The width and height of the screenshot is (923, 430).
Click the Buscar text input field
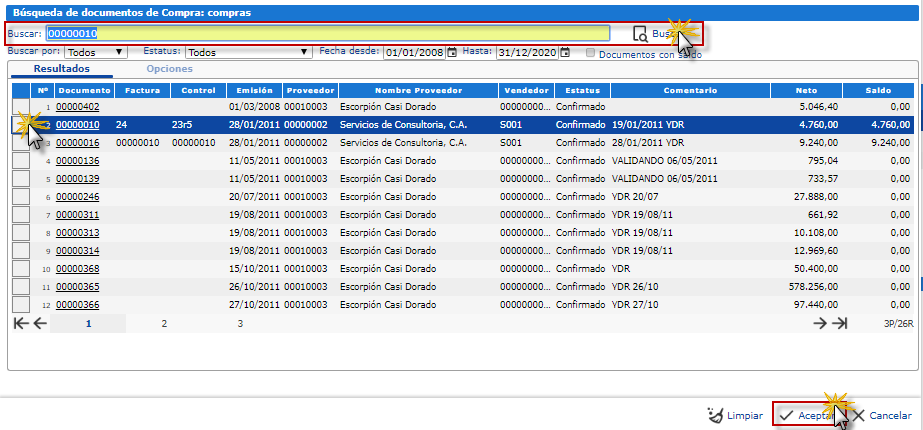[328, 34]
